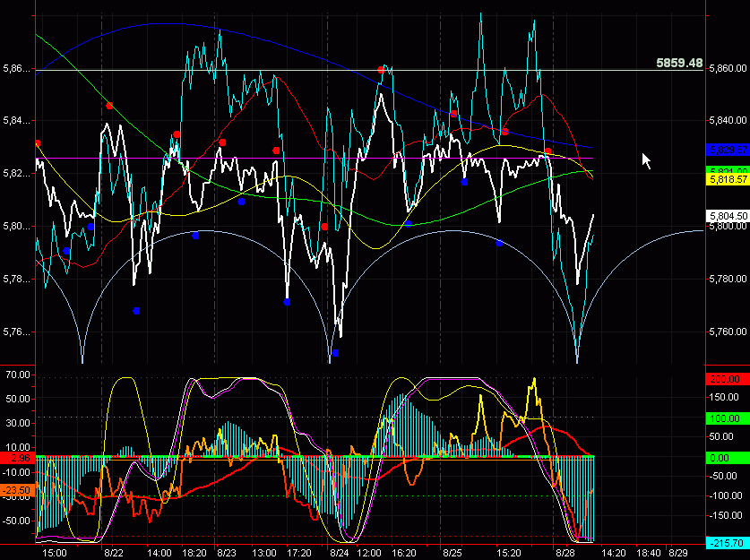Click the 5,860.00 right axis label
The image size is (750, 560).
point(728,68)
